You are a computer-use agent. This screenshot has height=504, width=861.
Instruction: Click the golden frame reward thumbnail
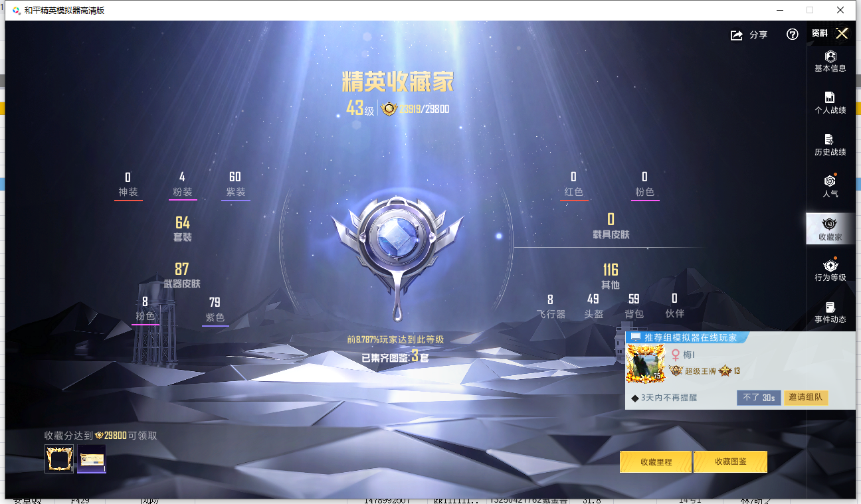pyautogui.click(x=58, y=458)
